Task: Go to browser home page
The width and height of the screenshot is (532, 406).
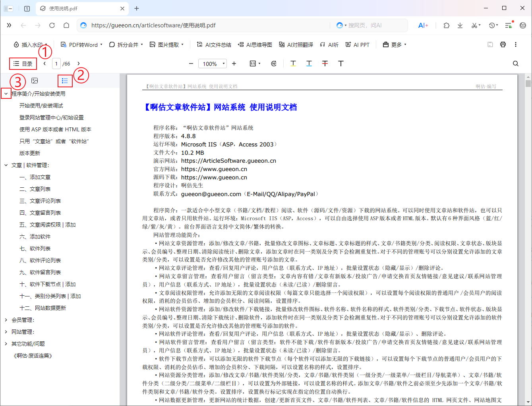Action: 66,25
